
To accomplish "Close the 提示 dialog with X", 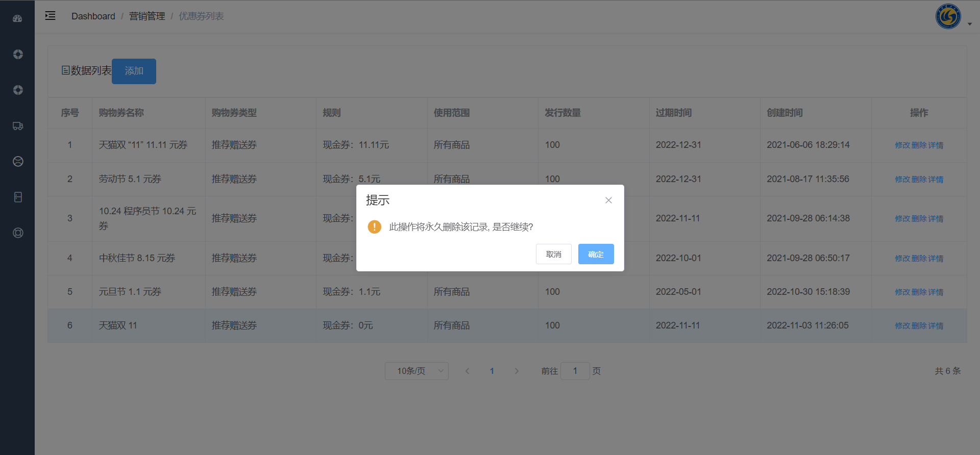I will coord(608,200).
